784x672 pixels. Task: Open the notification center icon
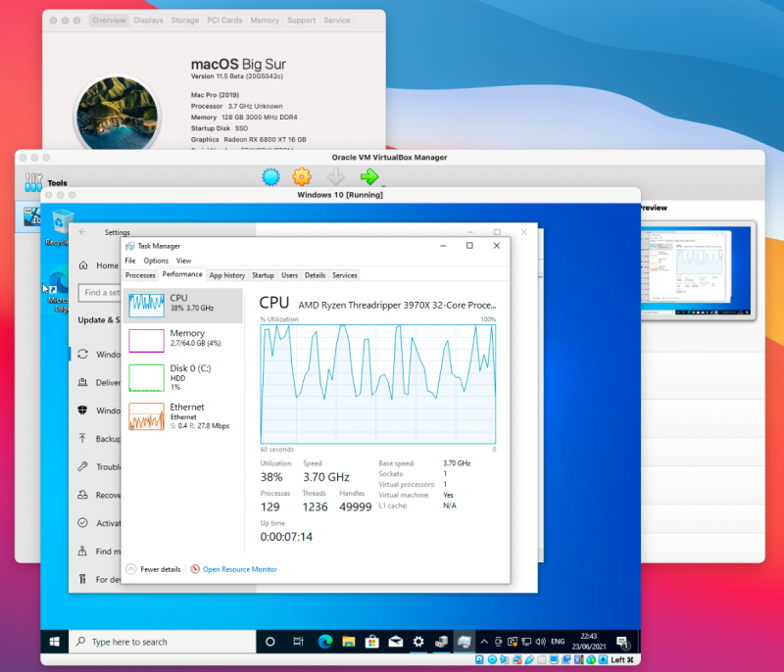point(622,642)
